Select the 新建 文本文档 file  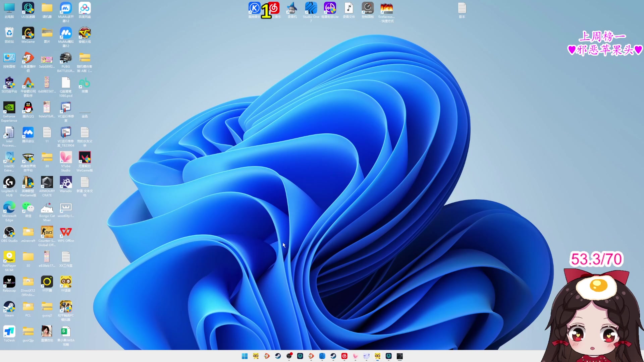(x=85, y=186)
